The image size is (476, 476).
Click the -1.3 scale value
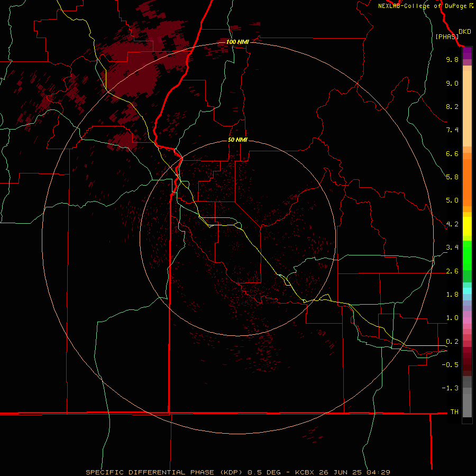(x=450, y=388)
